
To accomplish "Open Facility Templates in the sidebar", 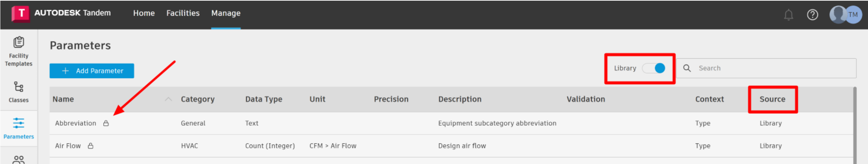I will click(19, 51).
